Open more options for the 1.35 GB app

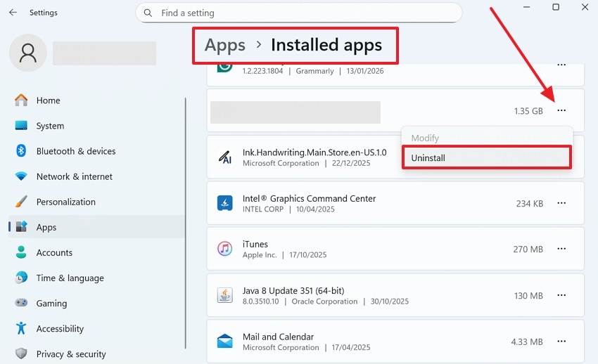point(561,111)
